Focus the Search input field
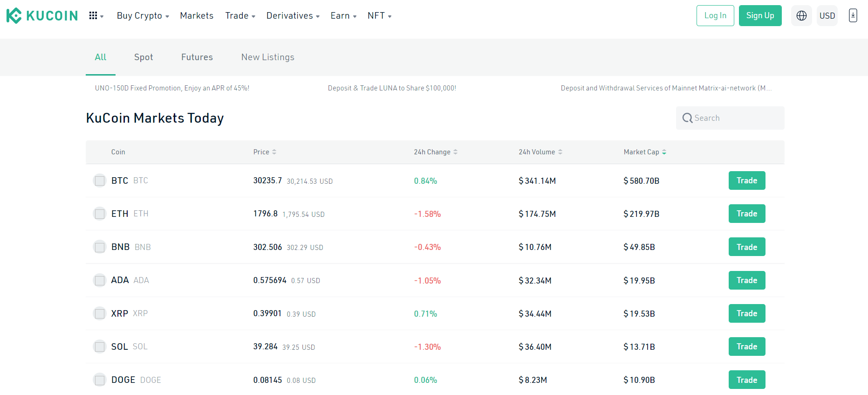This screenshot has height=395, width=868. click(x=730, y=118)
